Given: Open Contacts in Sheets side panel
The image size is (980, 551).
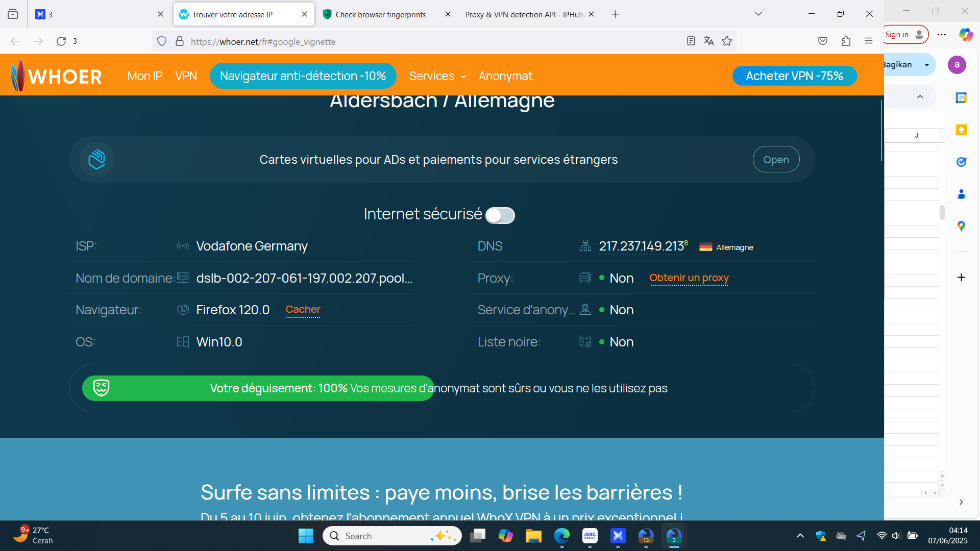Looking at the screenshot, I should 961,194.
